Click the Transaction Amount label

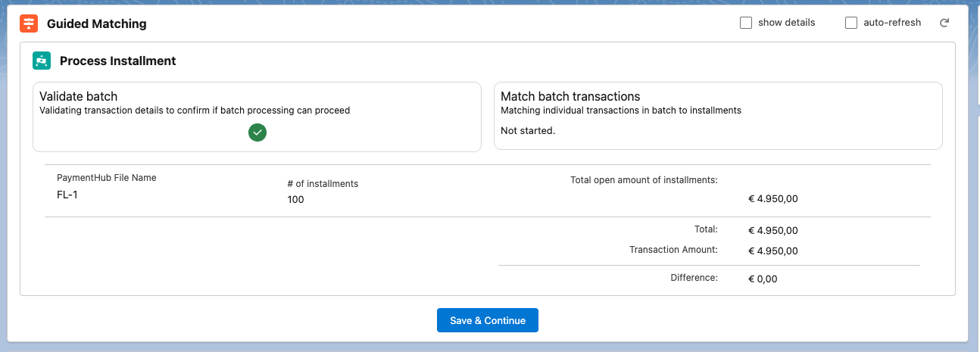673,250
